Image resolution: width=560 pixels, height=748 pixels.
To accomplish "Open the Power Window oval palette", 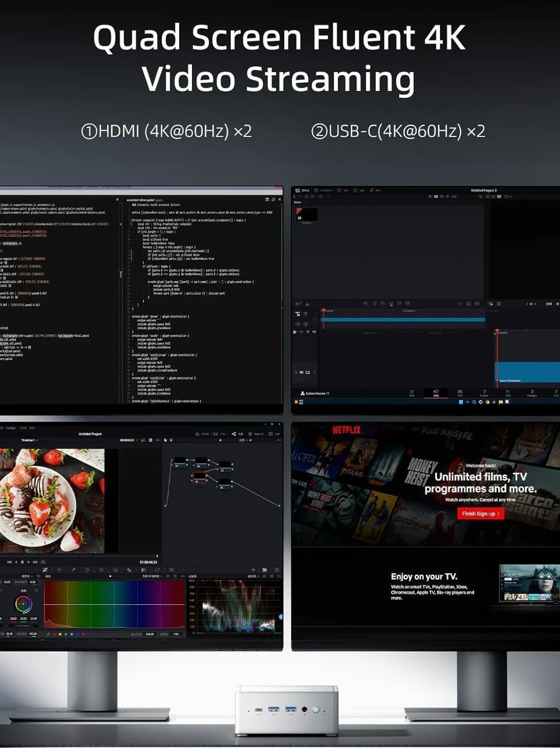I will (x=87, y=570).
